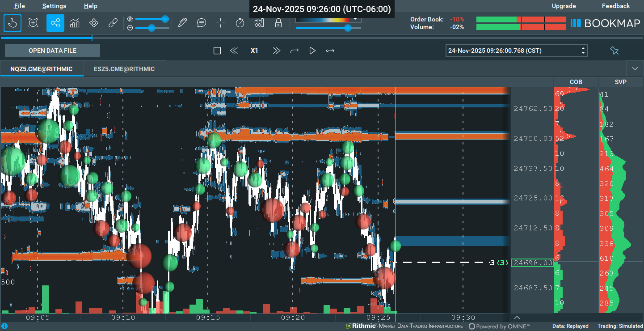The width and height of the screenshot is (644, 331).
Task: Click the Upgrade link
Action: click(564, 6)
